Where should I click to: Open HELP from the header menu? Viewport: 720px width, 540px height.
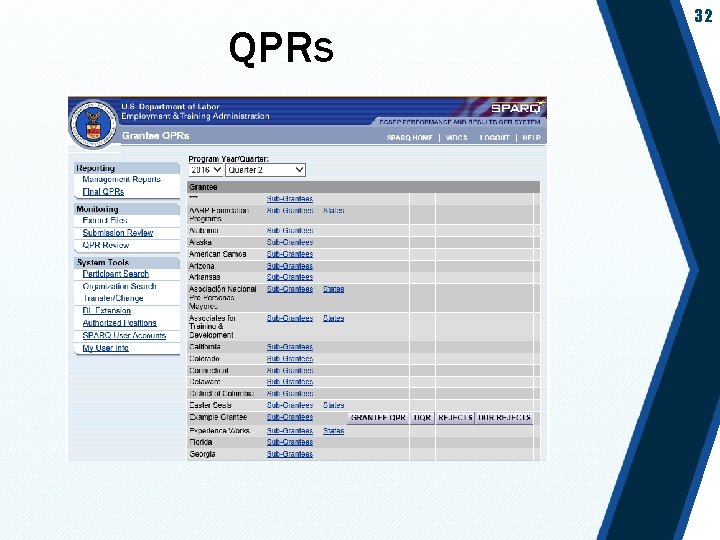pyautogui.click(x=531, y=137)
